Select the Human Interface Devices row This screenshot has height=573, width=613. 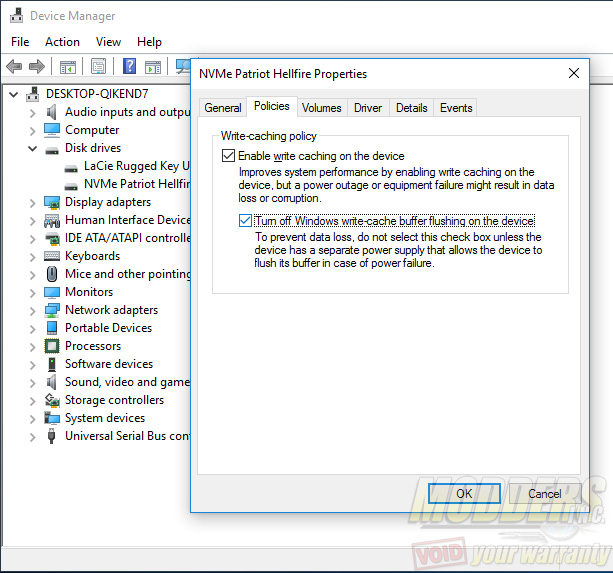tap(117, 220)
